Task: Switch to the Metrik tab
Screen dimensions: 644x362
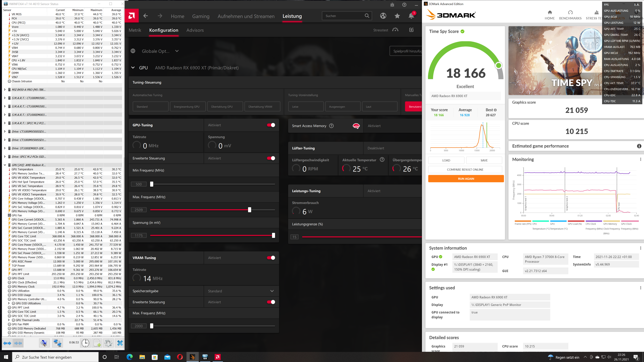Action: pyautogui.click(x=135, y=30)
